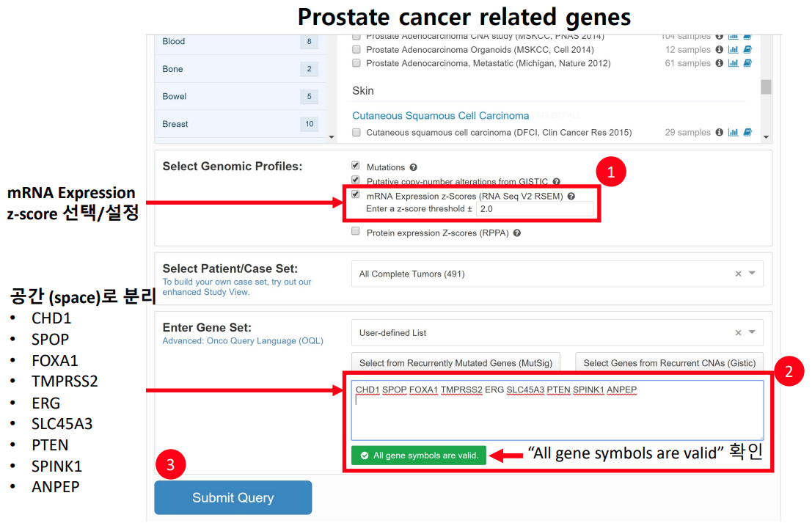This screenshot has width=812, height=523.
Task: Click the z-score threshold input field
Action: [534, 210]
